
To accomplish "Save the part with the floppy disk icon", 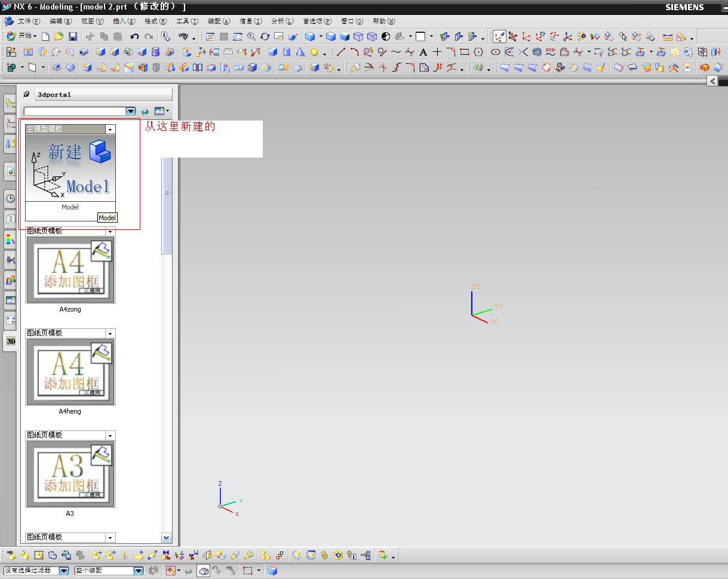I will point(72,36).
